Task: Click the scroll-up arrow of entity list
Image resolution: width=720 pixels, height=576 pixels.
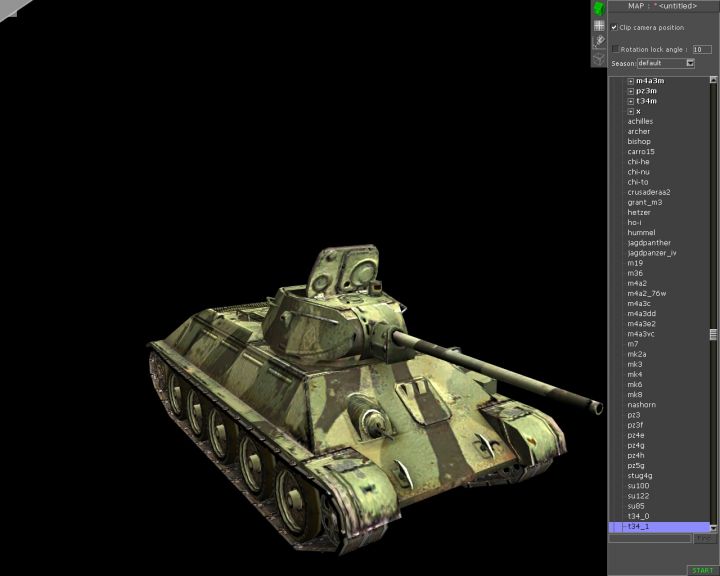Action: click(x=714, y=81)
